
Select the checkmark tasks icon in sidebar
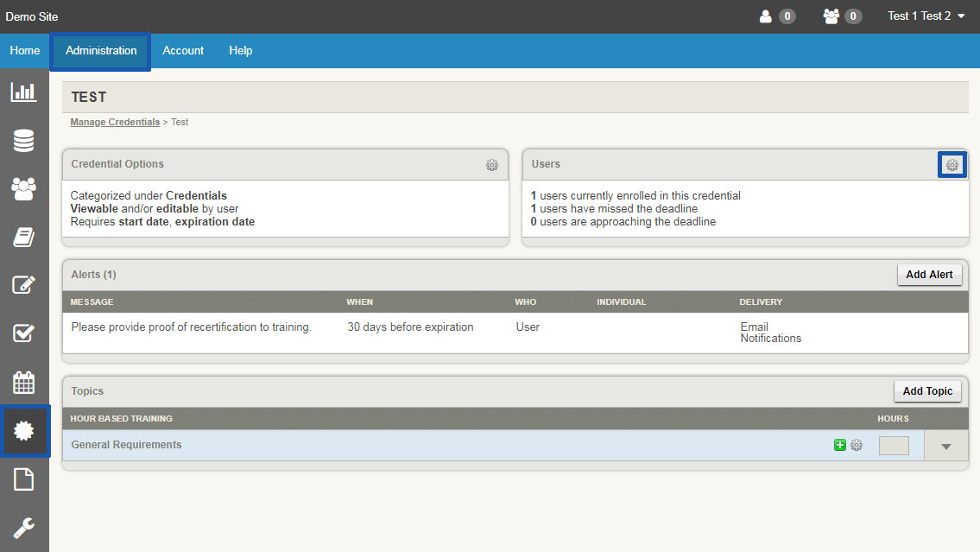[x=23, y=333]
